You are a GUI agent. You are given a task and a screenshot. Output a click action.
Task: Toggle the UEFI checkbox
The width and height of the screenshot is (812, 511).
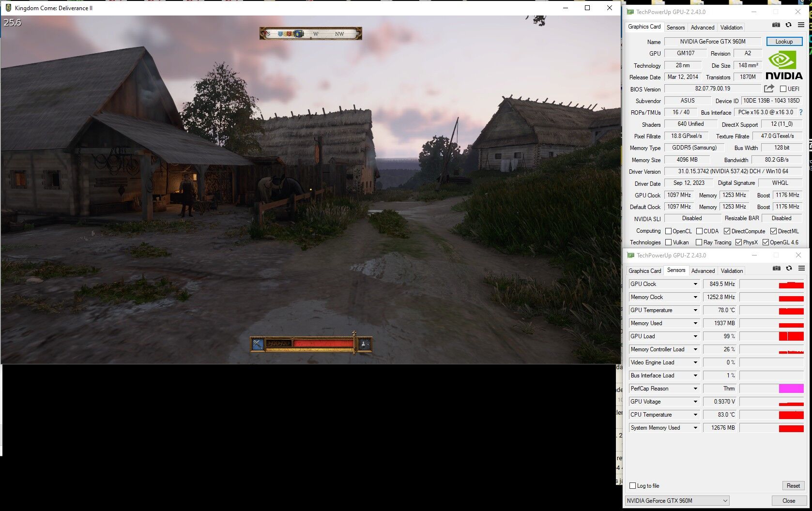click(x=783, y=89)
